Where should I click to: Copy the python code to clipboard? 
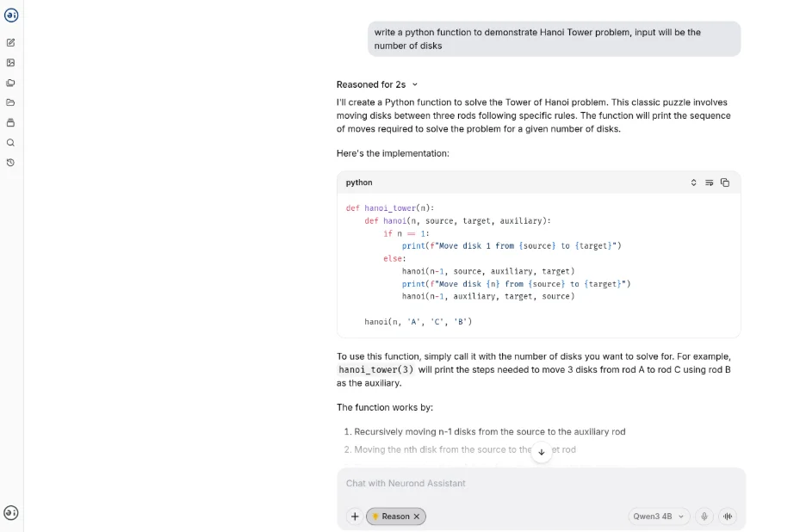coord(725,182)
